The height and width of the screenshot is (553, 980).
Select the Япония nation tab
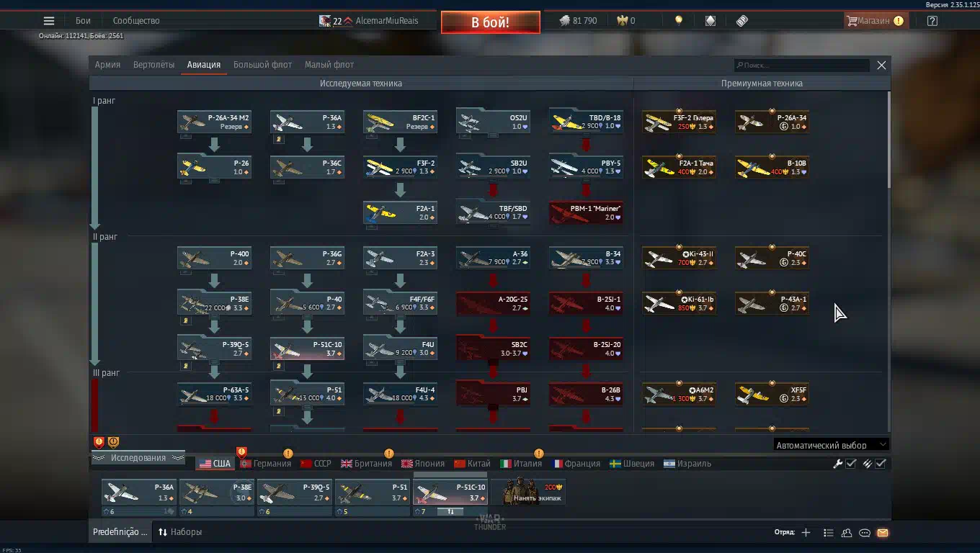pos(423,464)
